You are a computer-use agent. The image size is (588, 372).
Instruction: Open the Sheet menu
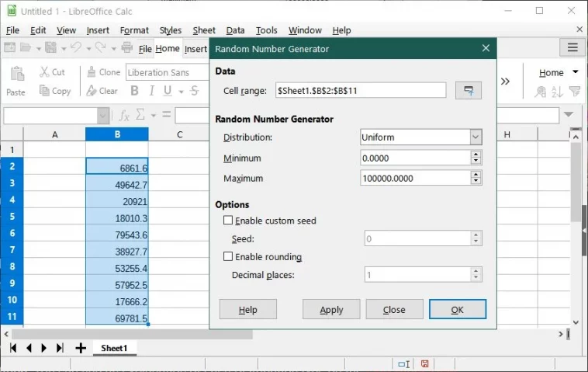coord(204,30)
